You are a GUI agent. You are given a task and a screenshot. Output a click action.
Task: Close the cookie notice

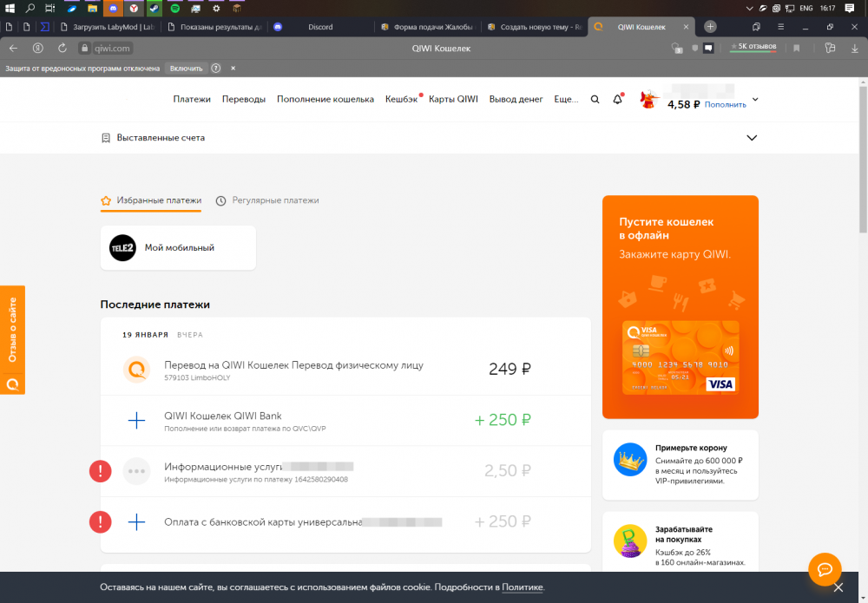[838, 587]
